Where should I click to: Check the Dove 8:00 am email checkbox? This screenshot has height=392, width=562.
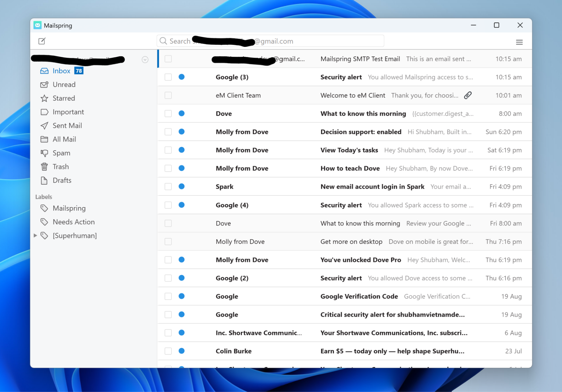pyautogui.click(x=168, y=114)
